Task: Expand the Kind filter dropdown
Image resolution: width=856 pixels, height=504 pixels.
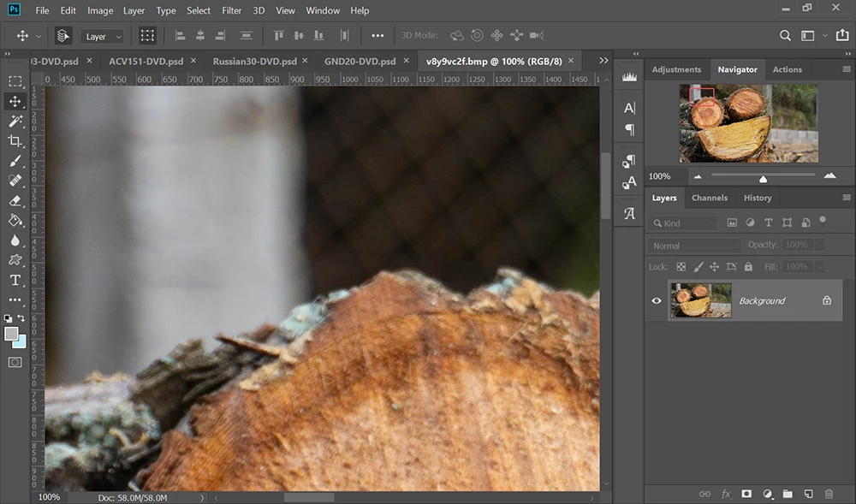Action: point(683,223)
